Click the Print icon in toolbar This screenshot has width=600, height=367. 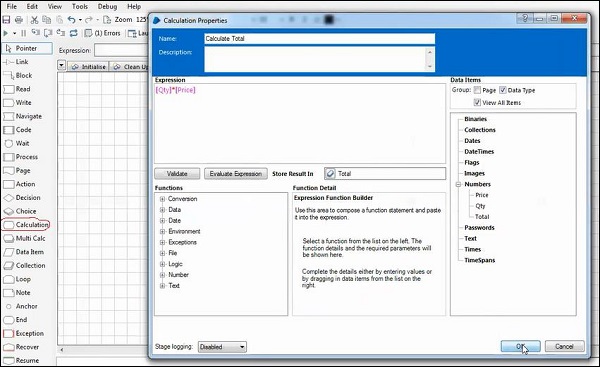18,20
